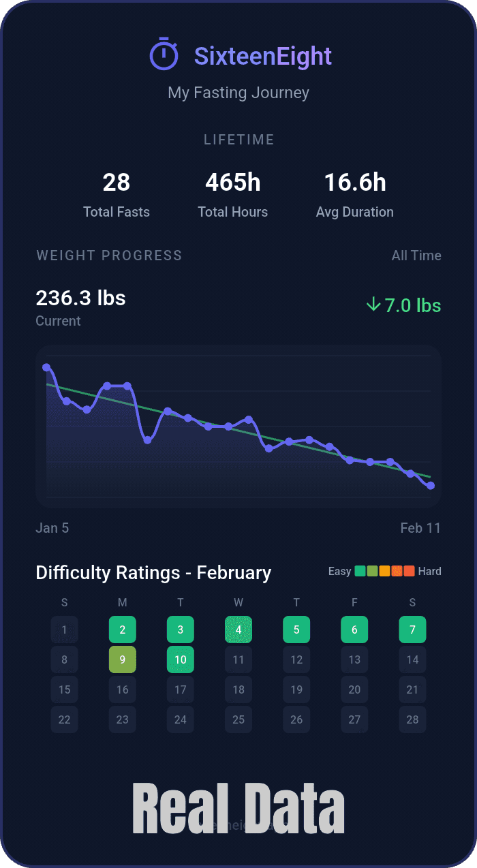Viewport: 477px width, 868px height.
Task: Open the All Time range selector
Action: click(x=416, y=255)
